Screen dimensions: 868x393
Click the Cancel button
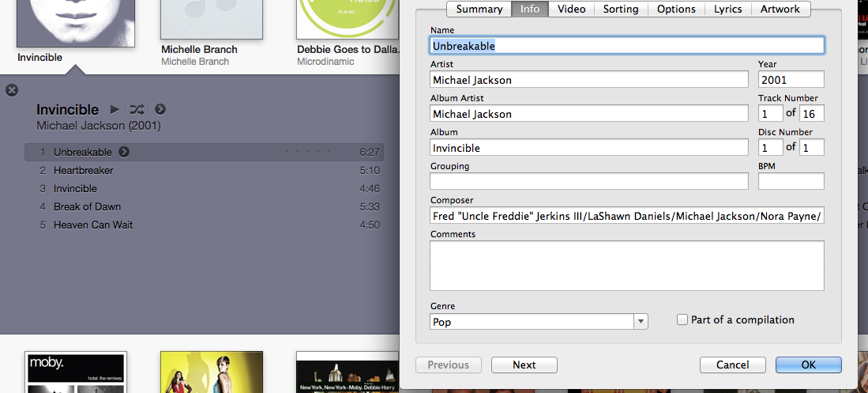pos(732,365)
